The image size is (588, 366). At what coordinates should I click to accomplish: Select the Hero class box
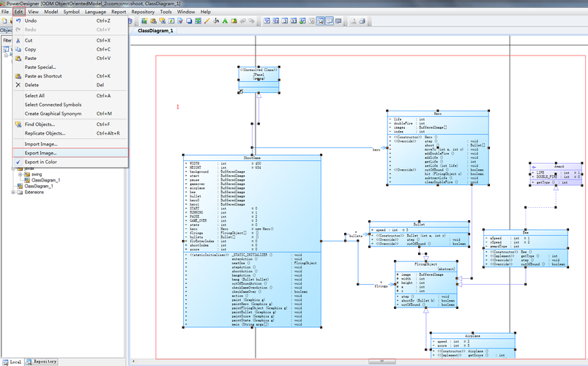pyautogui.click(x=438, y=148)
